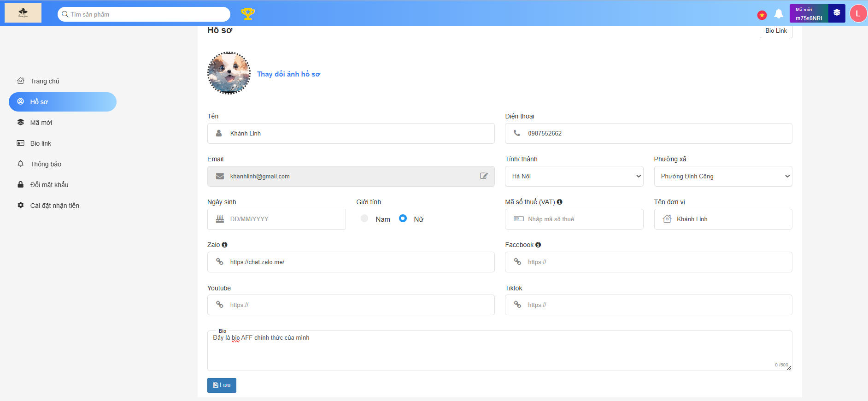Select the Nam gender radio button
The image size is (868, 401).
coord(364,218)
